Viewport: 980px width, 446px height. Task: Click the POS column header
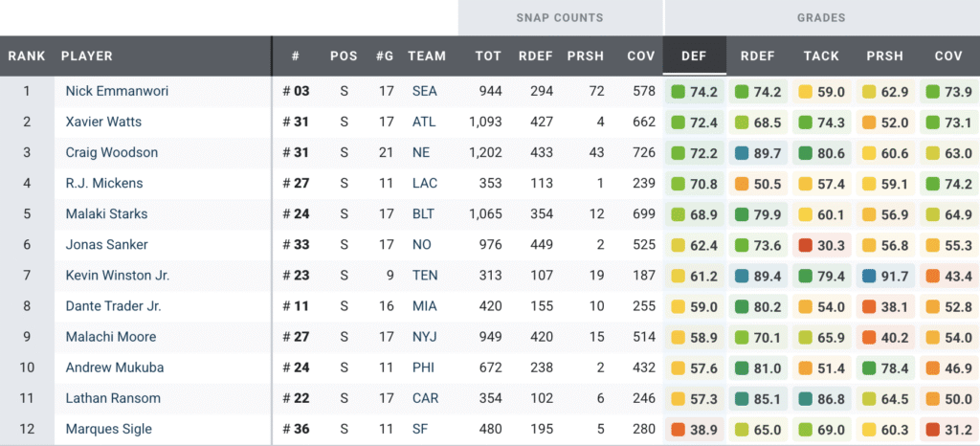point(344,56)
